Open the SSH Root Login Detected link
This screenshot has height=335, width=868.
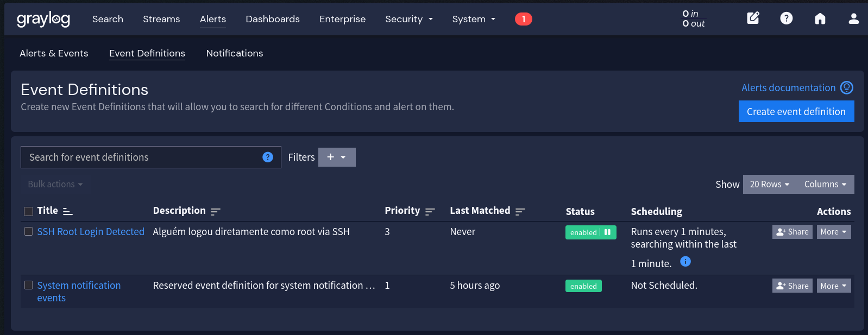tap(91, 231)
